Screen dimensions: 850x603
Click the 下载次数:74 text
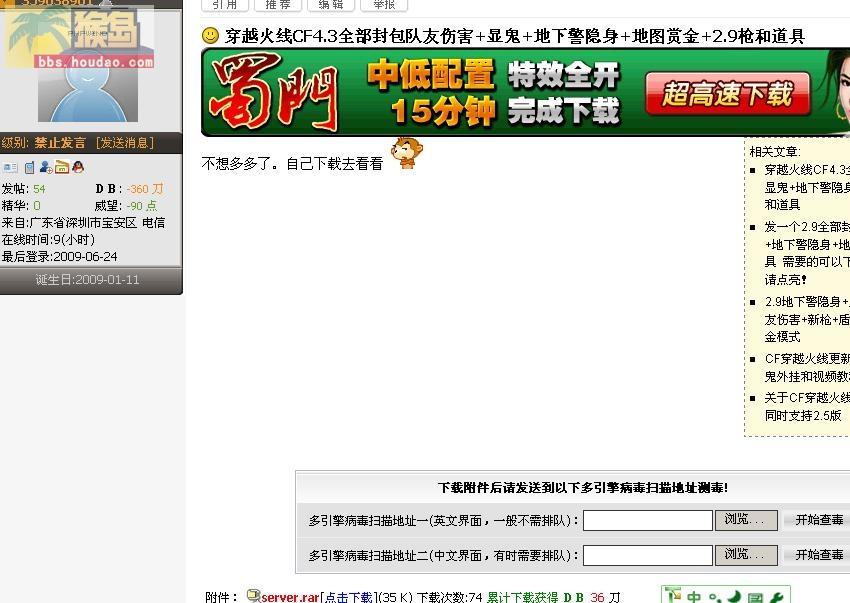pyautogui.click(x=449, y=597)
